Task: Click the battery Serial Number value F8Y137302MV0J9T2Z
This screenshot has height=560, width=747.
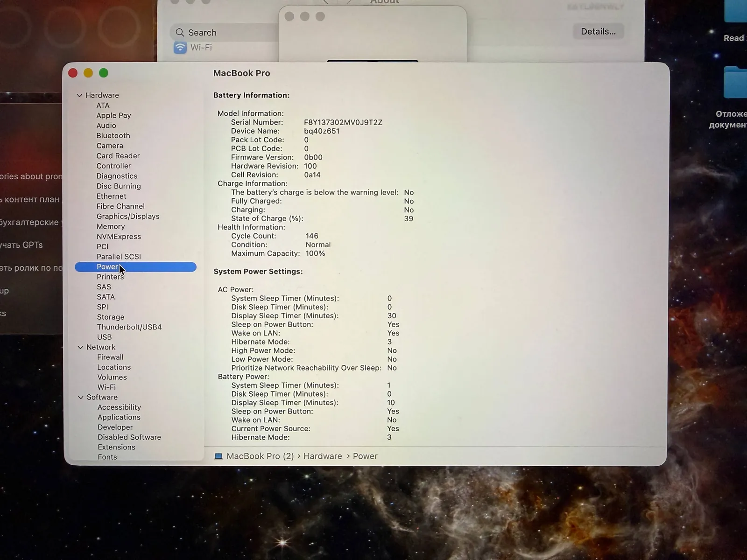Action: click(x=343, y=123)
